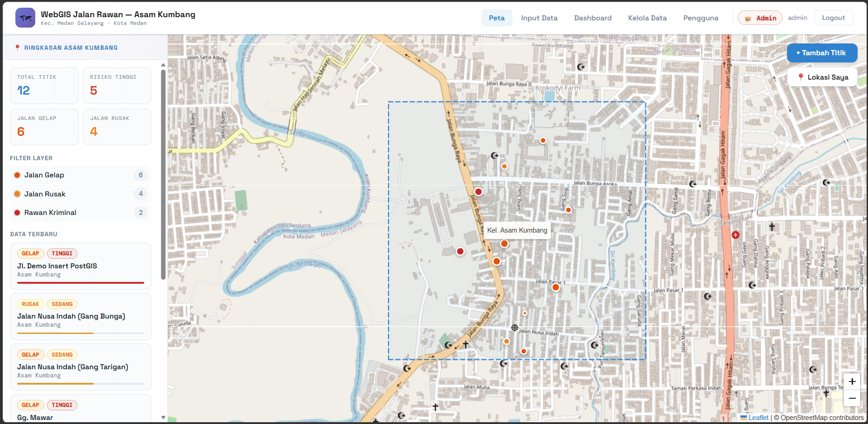Click the Kel. Asam Kumbang map tooltip
The width and height of the screenshot is (868, 424).
517,230
